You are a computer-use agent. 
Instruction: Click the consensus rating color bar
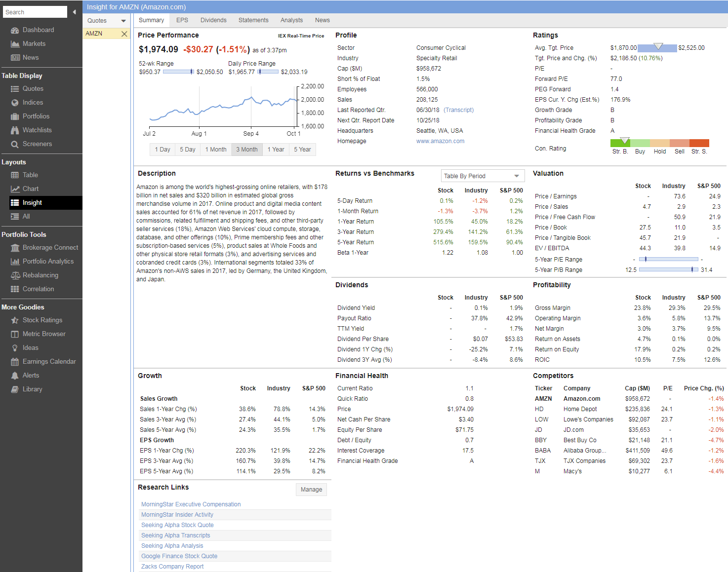(660, 143)
